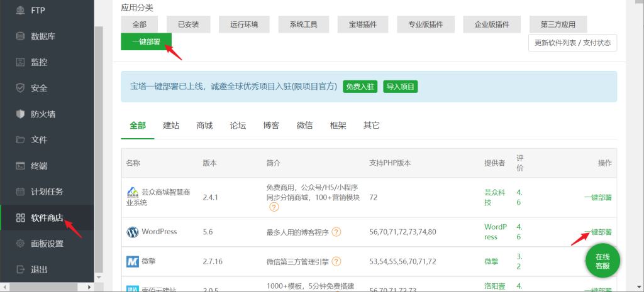Viewport: 644px width, 292px height.
Task: Click 一键部署 link for WordPress
Action: pyautogui.click(x=597, y=232)
